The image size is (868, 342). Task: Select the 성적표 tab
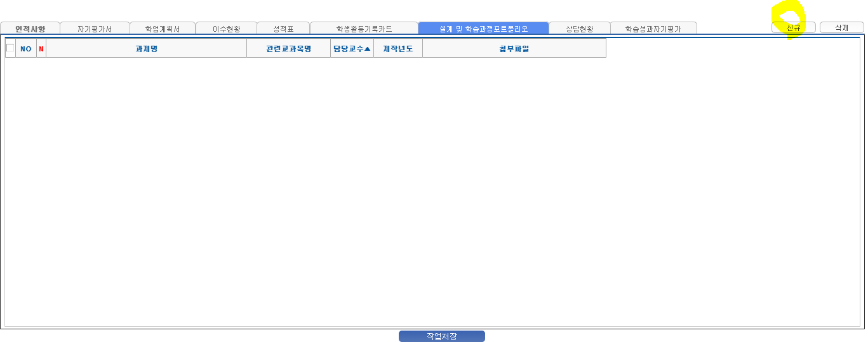click(283, 29)
